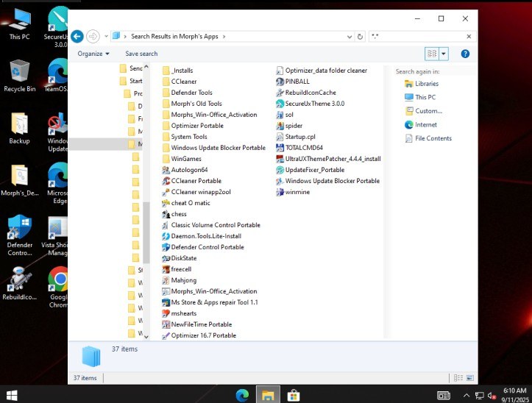Show hidden tray icons
This screenshot has width=532, height=403.
pos(467,395)
